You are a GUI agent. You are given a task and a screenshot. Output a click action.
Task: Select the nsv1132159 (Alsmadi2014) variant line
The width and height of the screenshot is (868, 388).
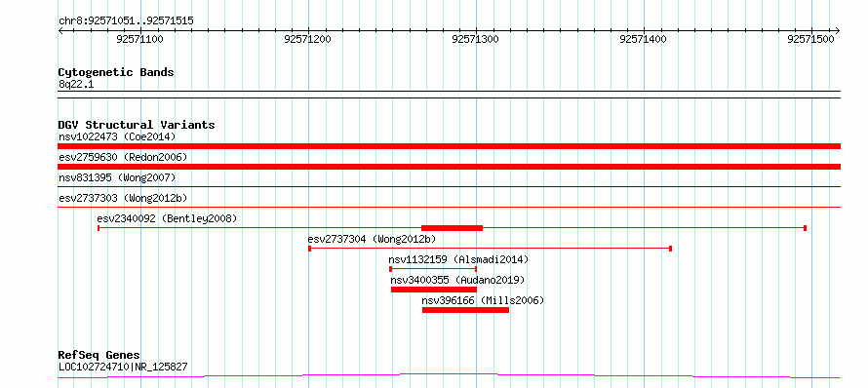(433, 269)
